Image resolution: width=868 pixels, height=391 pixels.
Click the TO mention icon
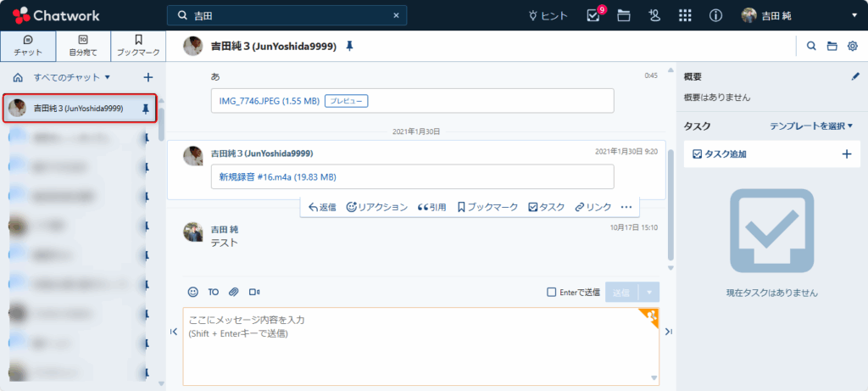point(214,292)
